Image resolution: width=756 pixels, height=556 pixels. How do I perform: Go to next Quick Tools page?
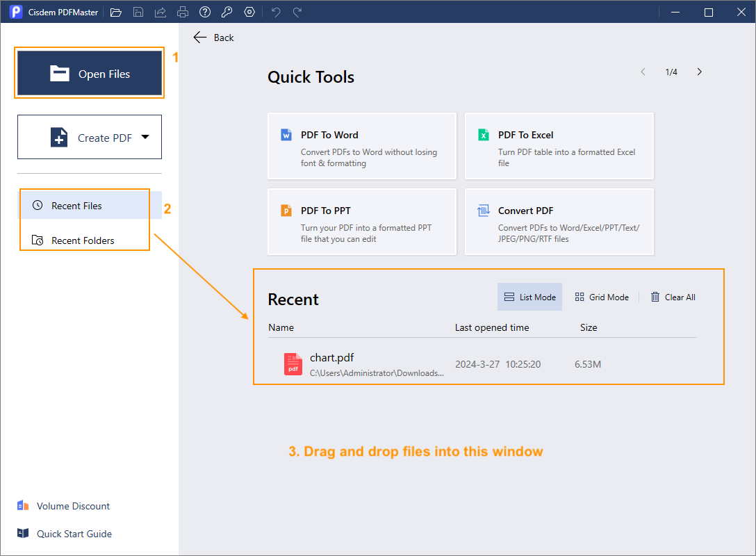pos(699,72)
